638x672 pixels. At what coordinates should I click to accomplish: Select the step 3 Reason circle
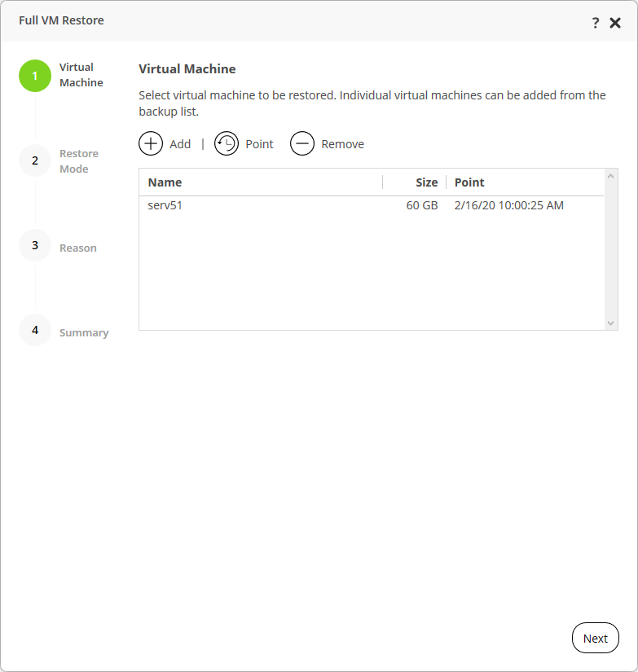[35, 245]
